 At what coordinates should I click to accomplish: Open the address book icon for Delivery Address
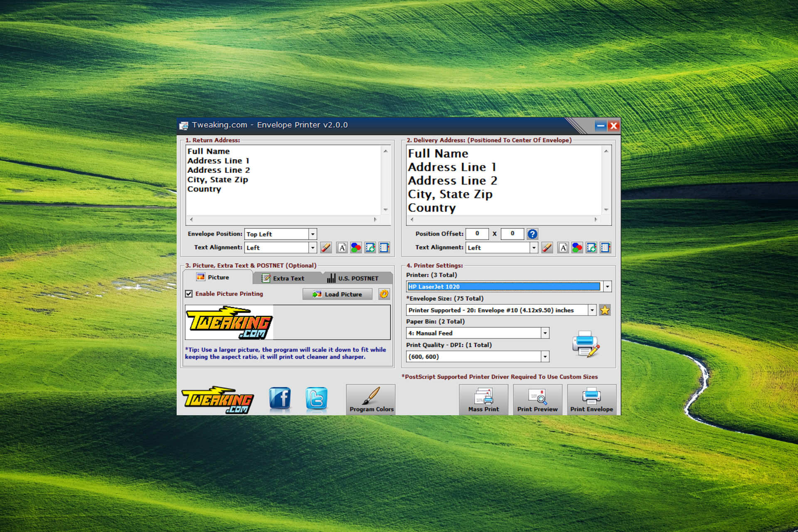pyautogui.click(x=606, y=248)
